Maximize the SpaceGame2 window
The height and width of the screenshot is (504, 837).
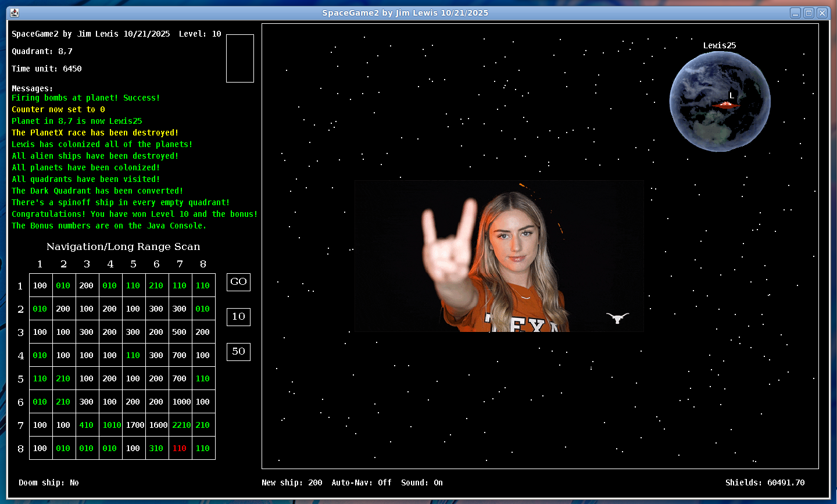(x=809, y=13)
